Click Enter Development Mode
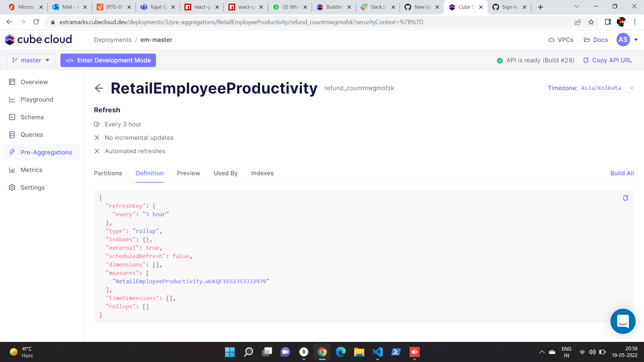644x362 pixels. point(108,60)
